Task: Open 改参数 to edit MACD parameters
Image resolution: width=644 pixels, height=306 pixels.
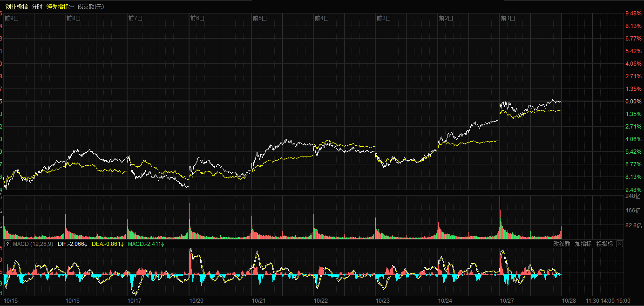Action: [x=562, y=244]
